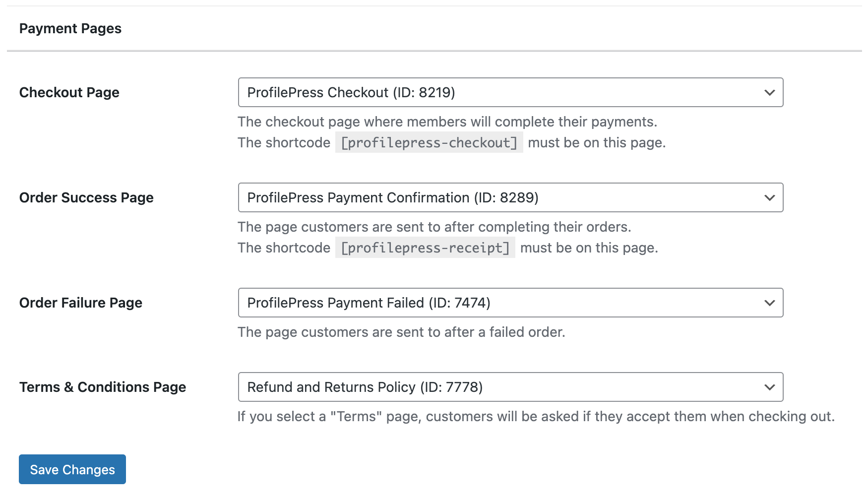
Task: Click chevron arrow on Payment Confirmation select
Action: 770,198
